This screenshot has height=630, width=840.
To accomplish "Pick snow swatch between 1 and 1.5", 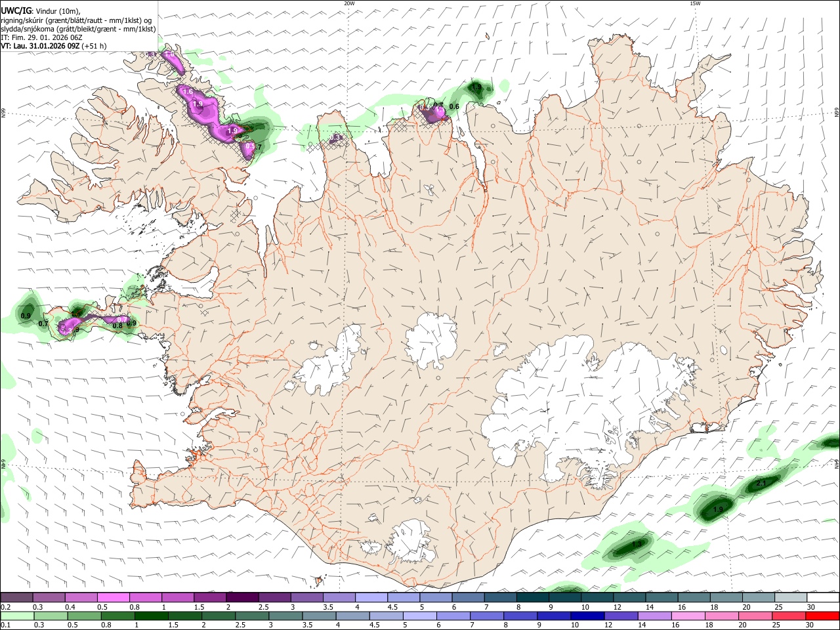I will (177, 597).
